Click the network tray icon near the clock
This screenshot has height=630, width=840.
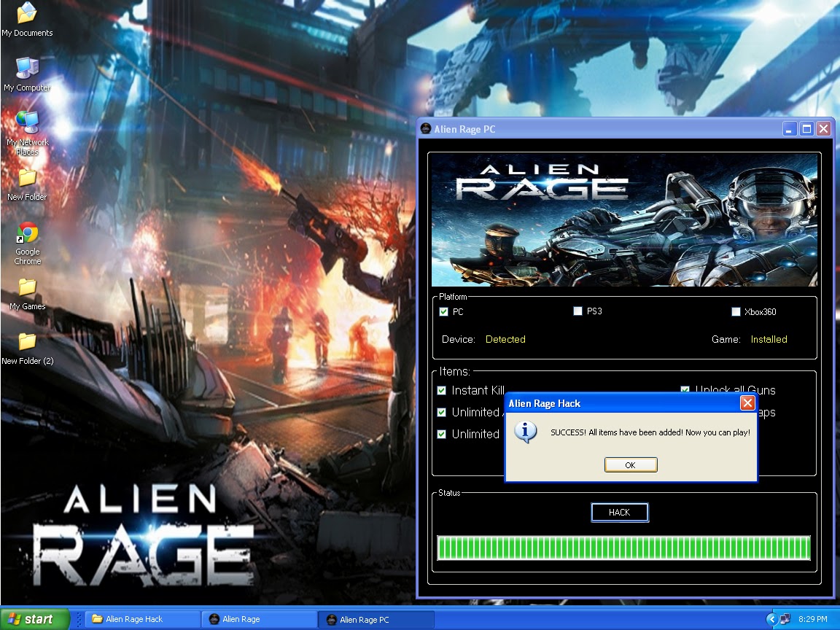pyautogui.click(x=785, y=619)
